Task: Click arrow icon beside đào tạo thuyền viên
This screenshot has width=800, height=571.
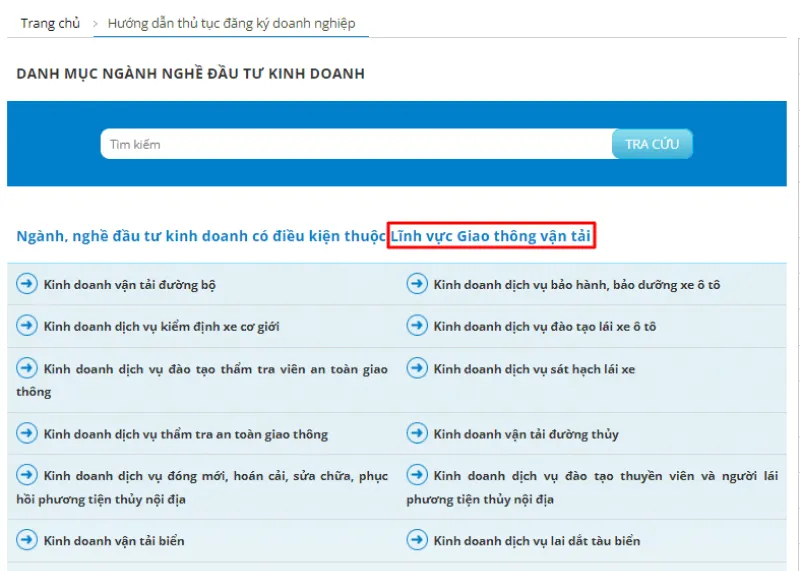Action: (x=417, y=476)
